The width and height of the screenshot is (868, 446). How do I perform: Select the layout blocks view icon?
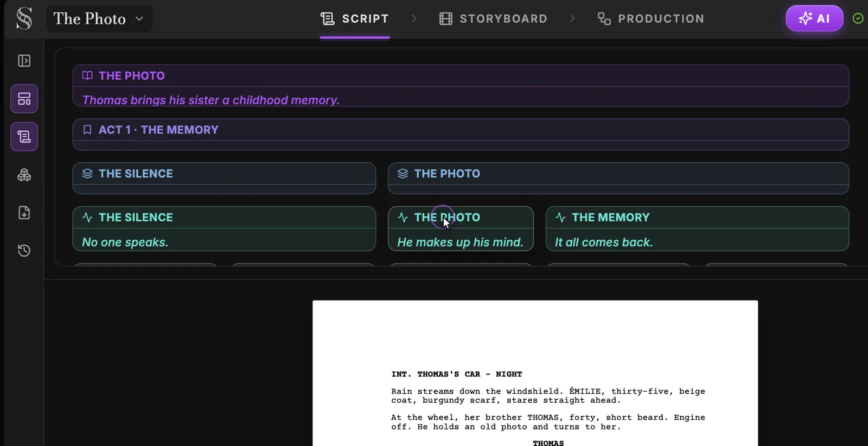(x=24, y=99)
